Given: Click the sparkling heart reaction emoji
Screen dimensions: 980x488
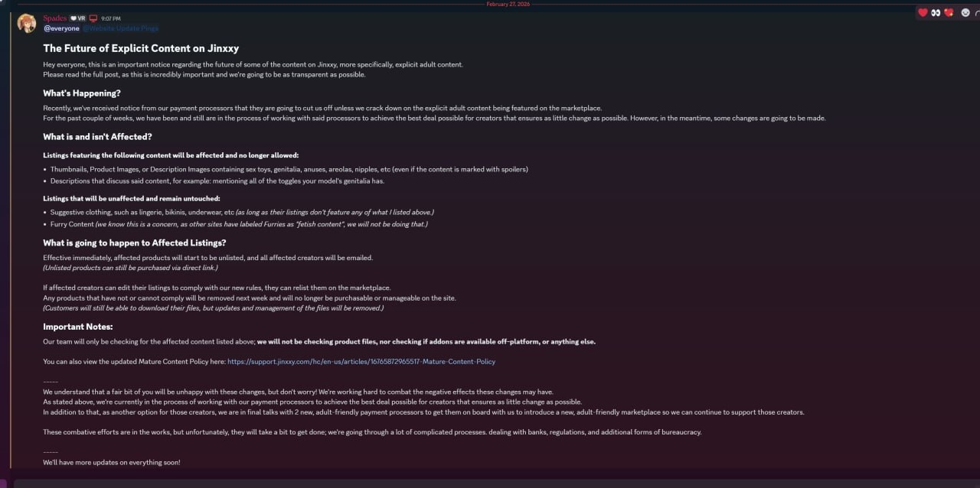Looking at the screenshot, I should 949,12.
